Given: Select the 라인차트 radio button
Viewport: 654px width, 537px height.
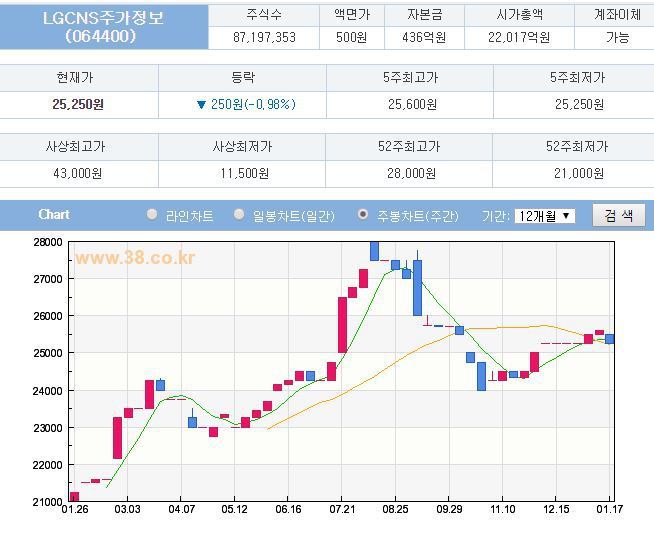Looking at the screenshot, I should pyautogui.click(x=152, y=214).
